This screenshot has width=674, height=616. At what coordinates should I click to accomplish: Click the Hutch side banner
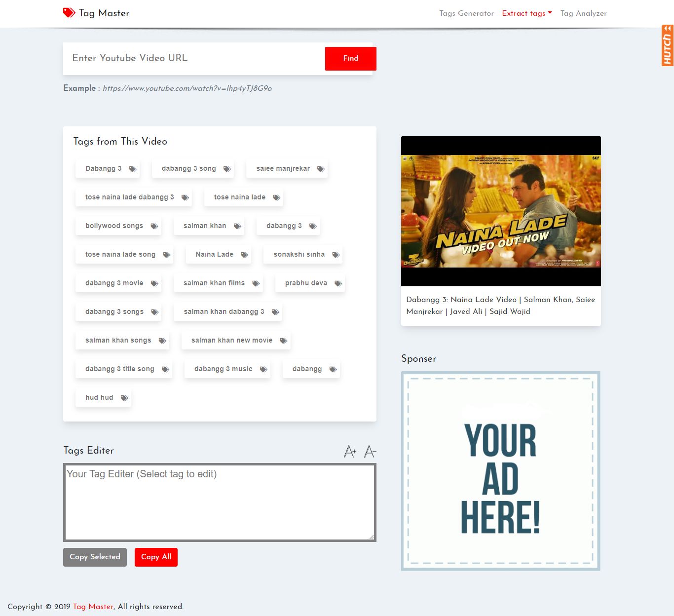pyautogui.click(x=668, y=45)
